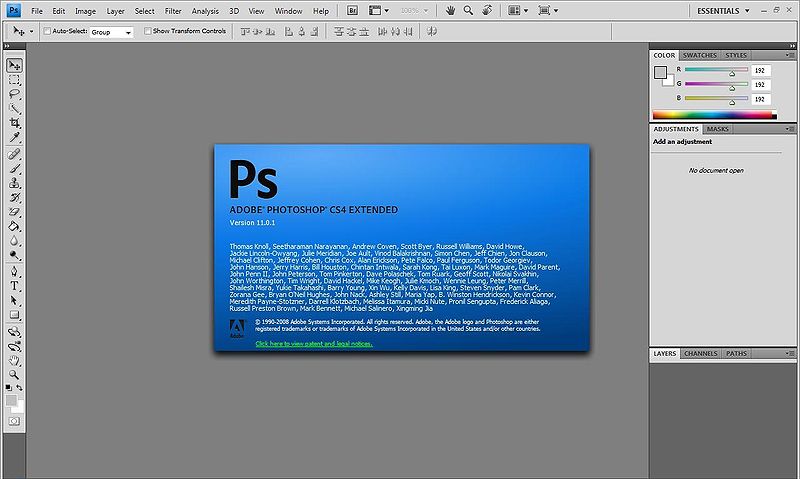
Task: Click the Align Left Edges icon
Action: [289, 32]
